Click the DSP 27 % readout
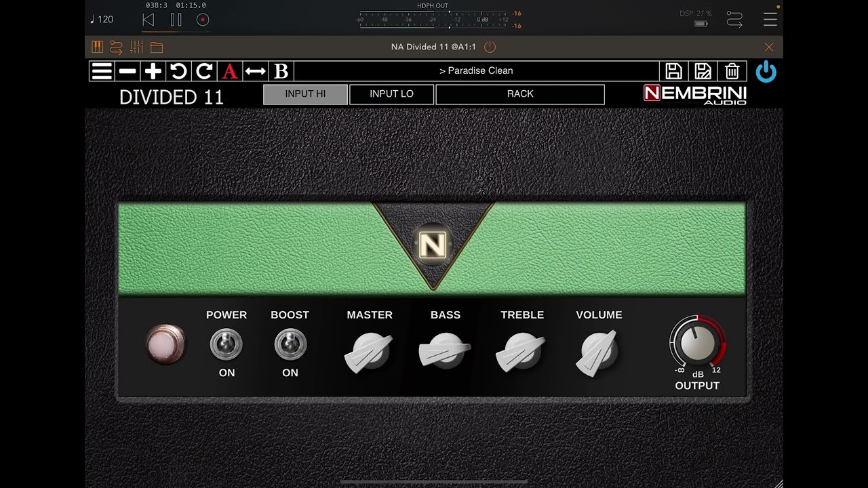The width and height of the screenshot is (868, 488). pos(696,14)
